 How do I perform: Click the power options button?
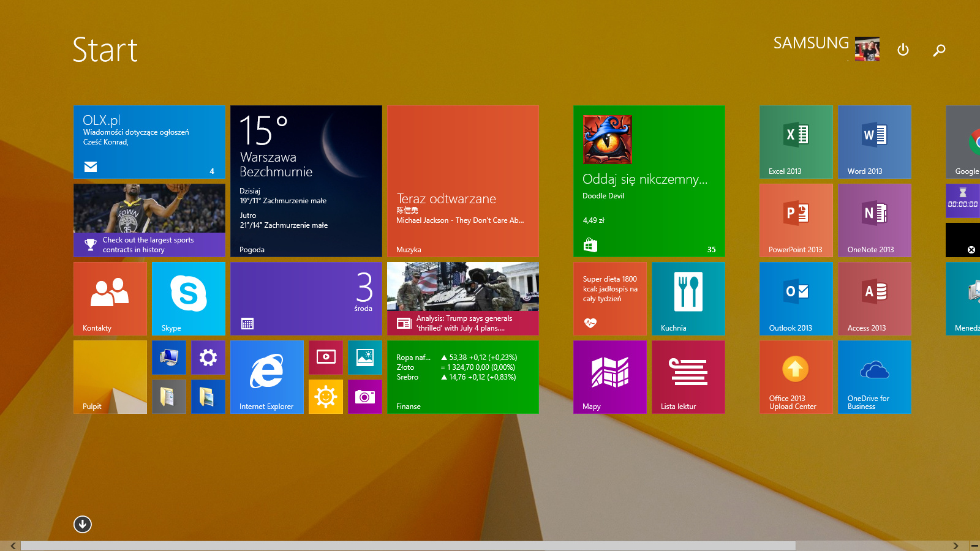[903, 50]
